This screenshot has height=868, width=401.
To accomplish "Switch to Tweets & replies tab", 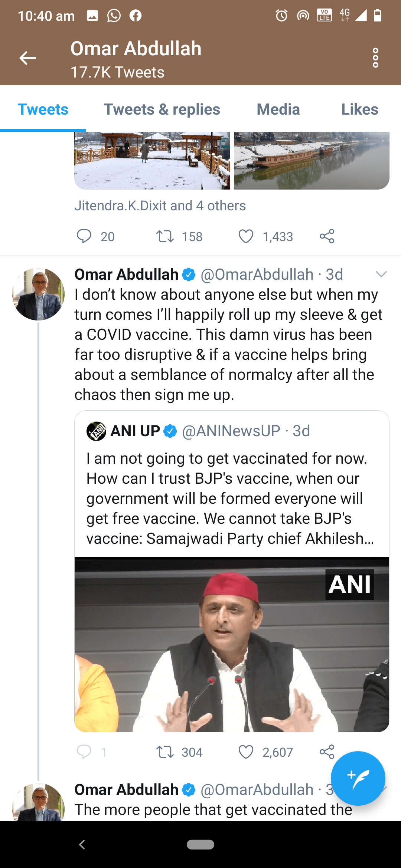I will click(x=162, y=109).
